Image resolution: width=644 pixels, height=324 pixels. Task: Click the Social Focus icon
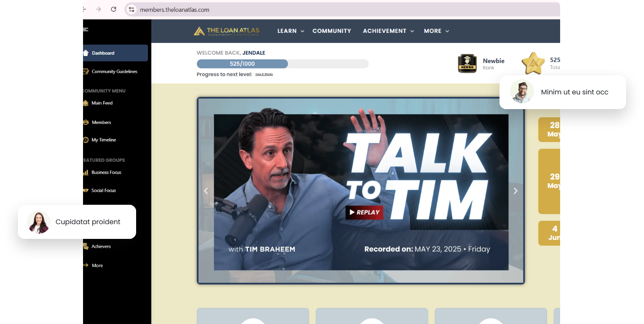tap(86, 190)
